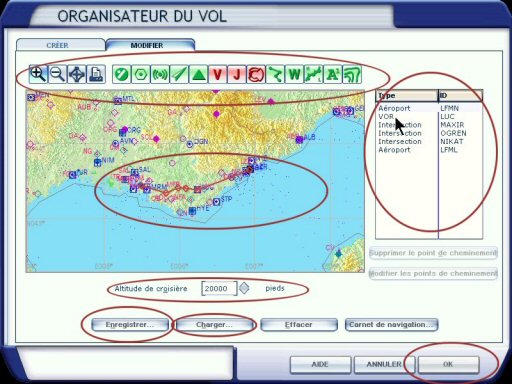
Task: Open Carnet de navigation... button
Action: (392, 325)
